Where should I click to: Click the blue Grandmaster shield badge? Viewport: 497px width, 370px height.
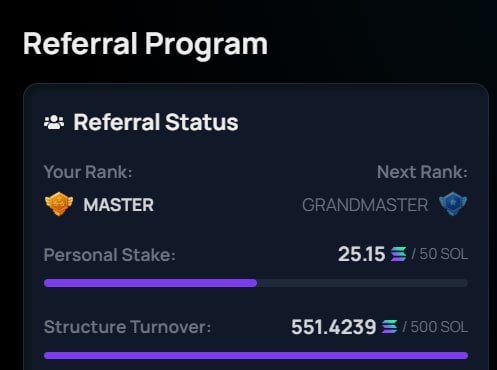pyautogui.click(x=453, y=204)
